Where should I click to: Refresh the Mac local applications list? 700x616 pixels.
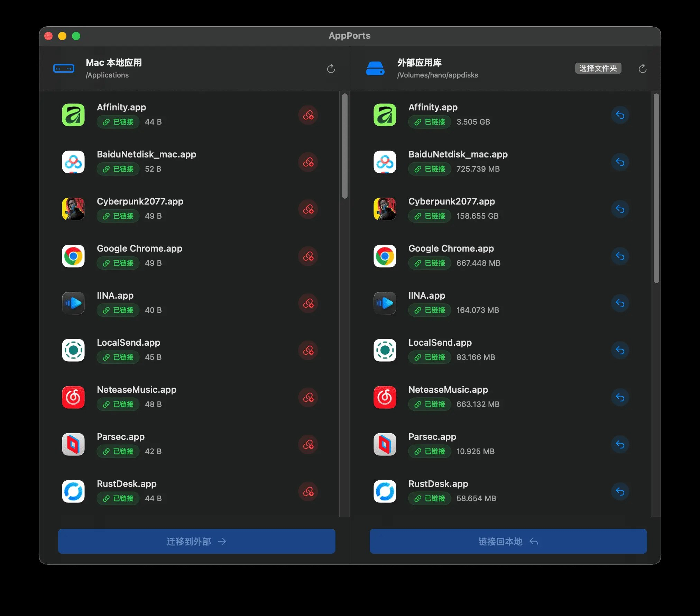point(331,69)
